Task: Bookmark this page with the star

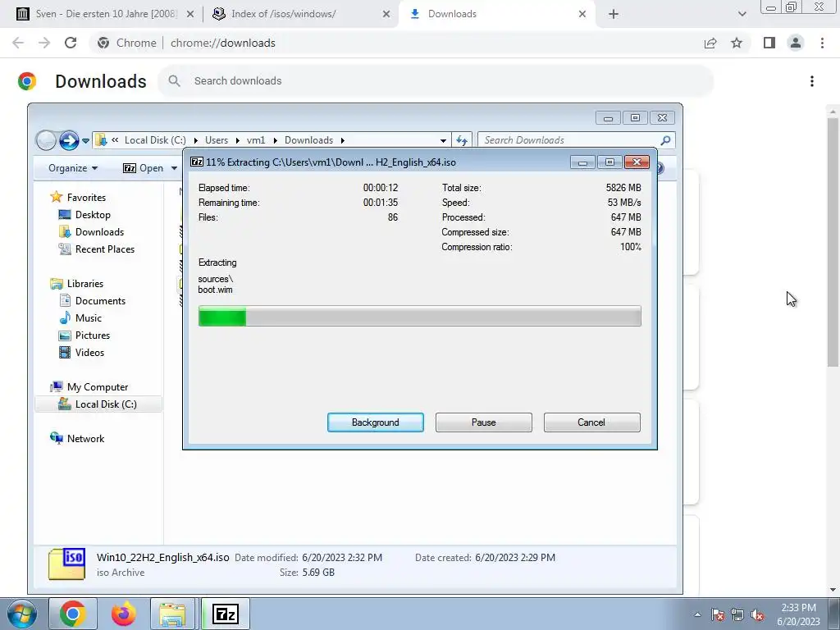Action: [x=737, y=43]
